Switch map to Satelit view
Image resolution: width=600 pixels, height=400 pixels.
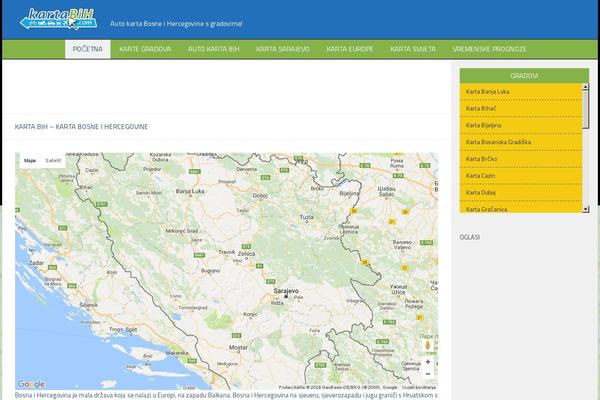(53, 161)
